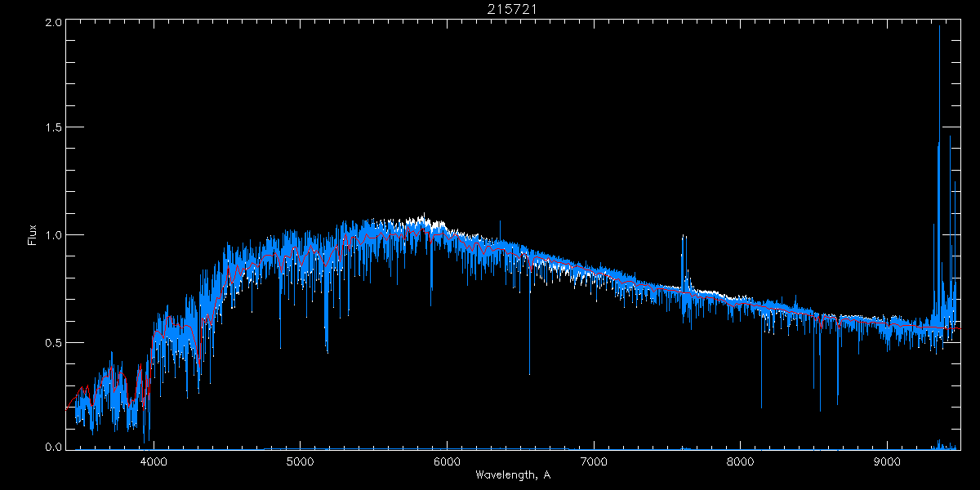Click the y-axis tick label "1.5"
The image size is (980, 490).
point(54,128)
